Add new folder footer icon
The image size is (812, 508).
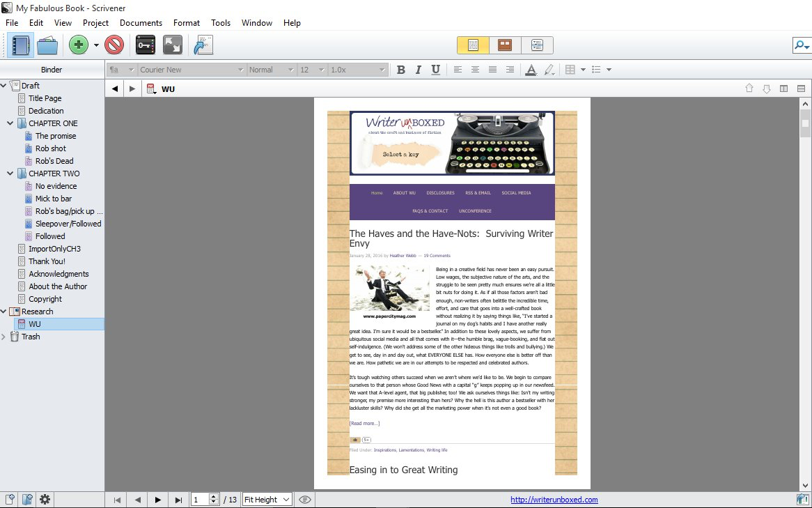[x=27, y=499]
